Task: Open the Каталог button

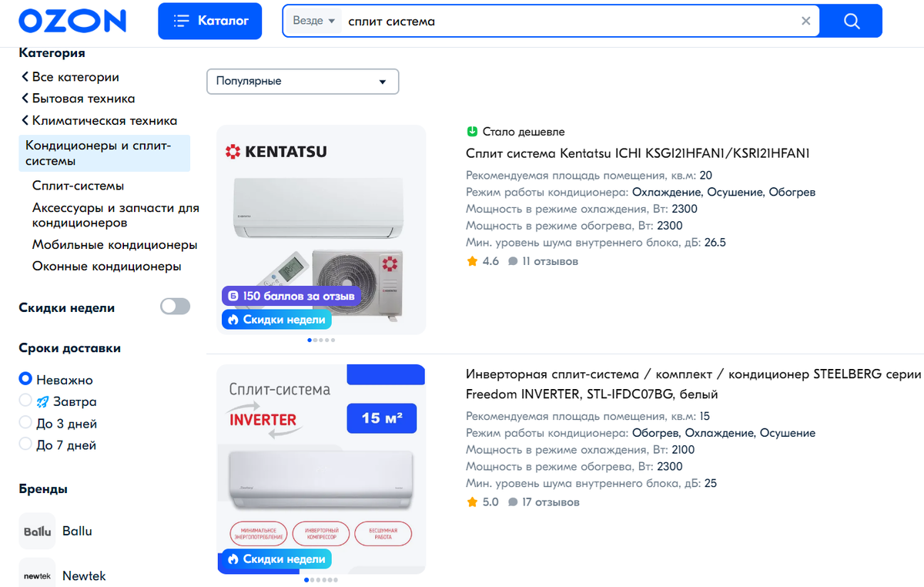Action: (209, 21)
